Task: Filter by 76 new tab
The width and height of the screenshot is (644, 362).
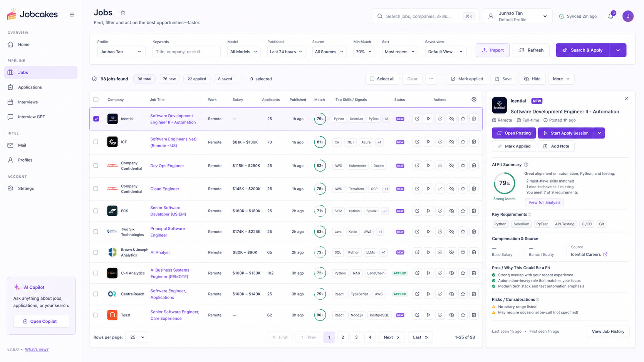Action: (x=169, y=79)
